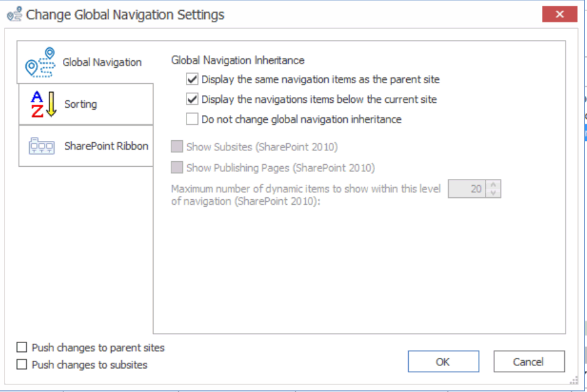Image resolution: width=587 pixels, height=392 pixels.
Task: Click the OK button
Action: click(443, 361)
